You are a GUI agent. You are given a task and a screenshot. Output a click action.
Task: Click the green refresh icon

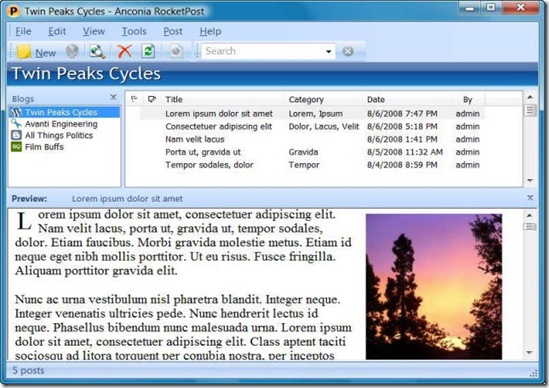point(148,51)
